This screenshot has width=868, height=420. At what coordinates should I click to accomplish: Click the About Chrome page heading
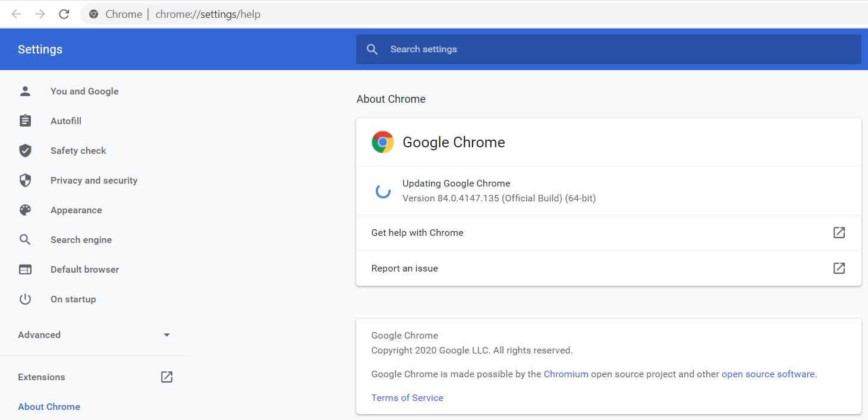(x=391, y=99)
